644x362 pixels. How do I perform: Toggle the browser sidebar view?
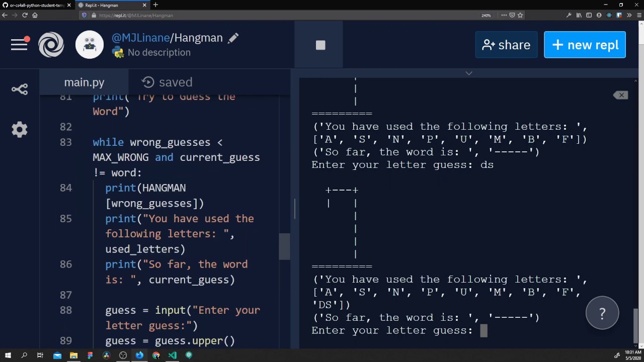tap(589, 15)
